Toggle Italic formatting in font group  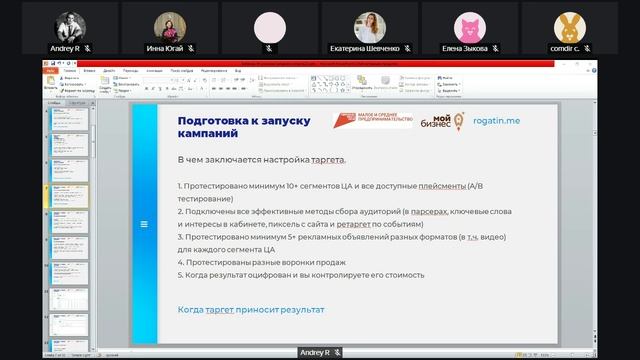153,89
